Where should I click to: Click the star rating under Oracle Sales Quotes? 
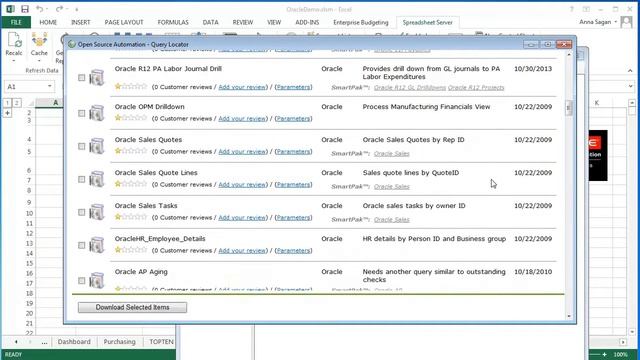[x=131, y=151]
